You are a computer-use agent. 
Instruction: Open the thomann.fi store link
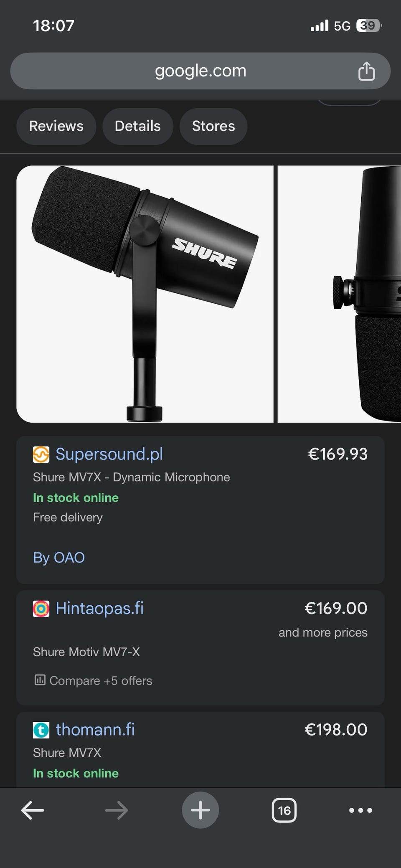[95, 729]
